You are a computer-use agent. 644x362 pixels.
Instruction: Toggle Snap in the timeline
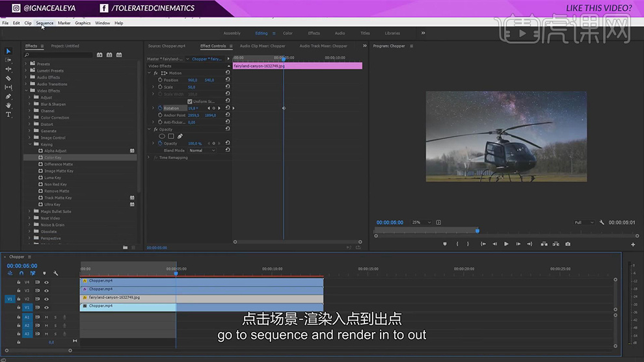[x=21, y=273]
